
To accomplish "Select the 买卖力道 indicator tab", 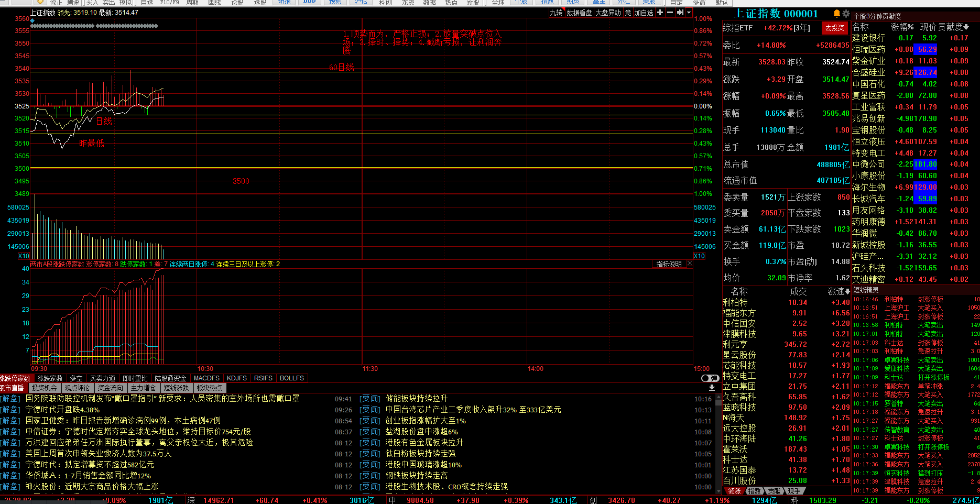I will 102,378.
